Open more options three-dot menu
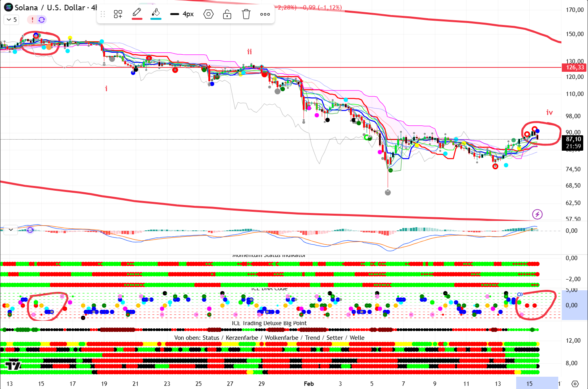Screen dimensions: 588x389 pyautogui.click(x=265, y=14)
